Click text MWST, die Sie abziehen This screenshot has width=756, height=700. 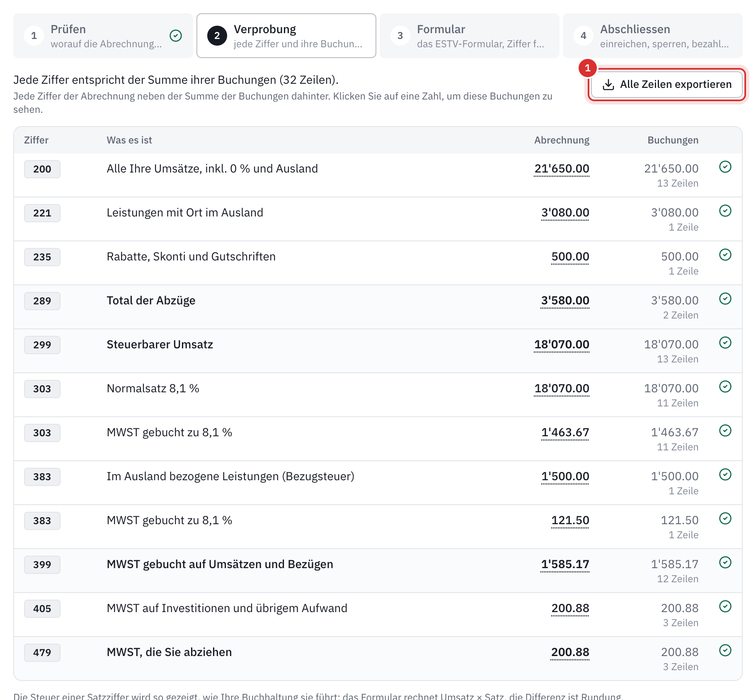click(169, 652)
